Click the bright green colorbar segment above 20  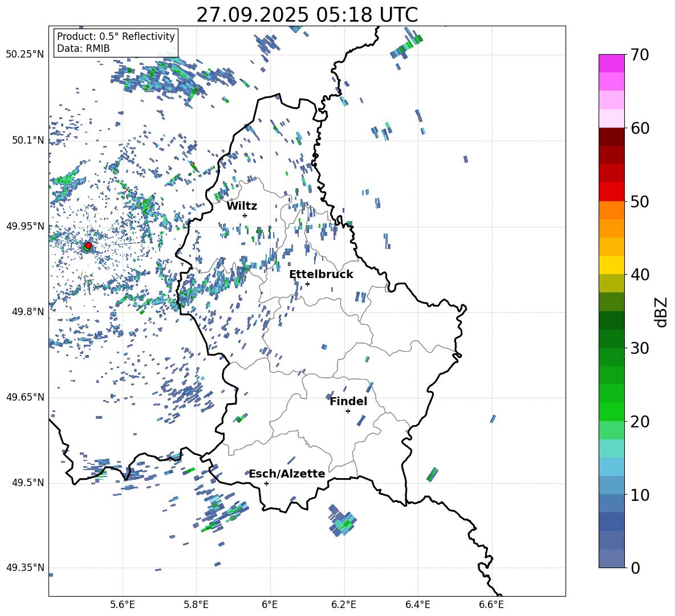click(612, 411)
